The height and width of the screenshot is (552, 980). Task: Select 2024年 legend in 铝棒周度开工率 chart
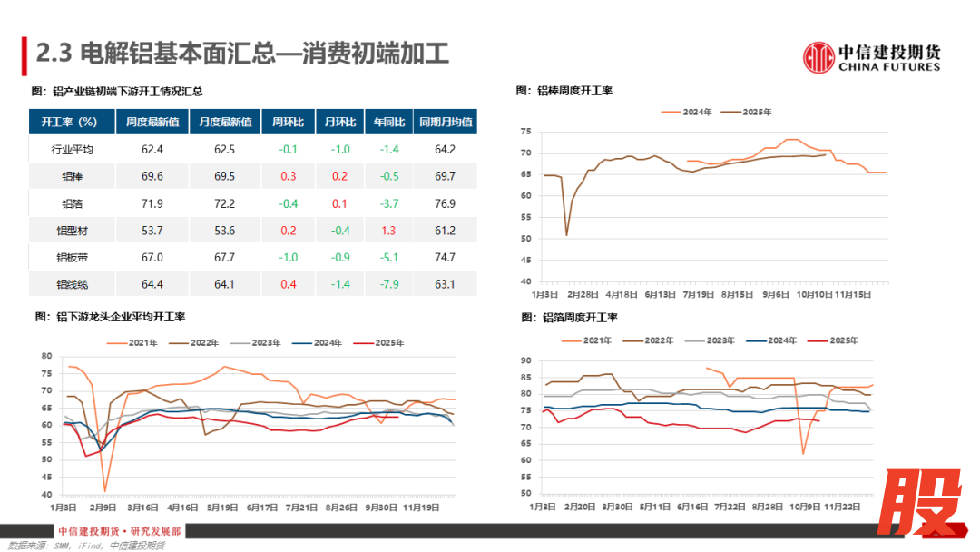pyautogui.click(x=689, y=112)
